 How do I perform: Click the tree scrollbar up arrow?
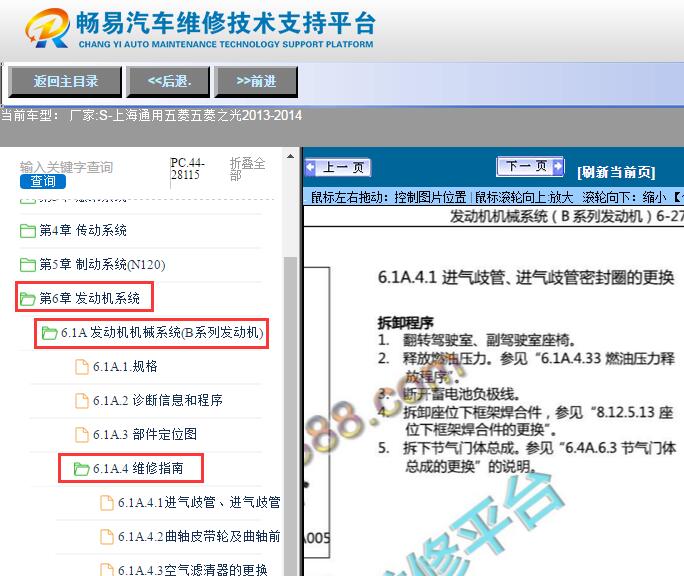(x=291, y=156)
